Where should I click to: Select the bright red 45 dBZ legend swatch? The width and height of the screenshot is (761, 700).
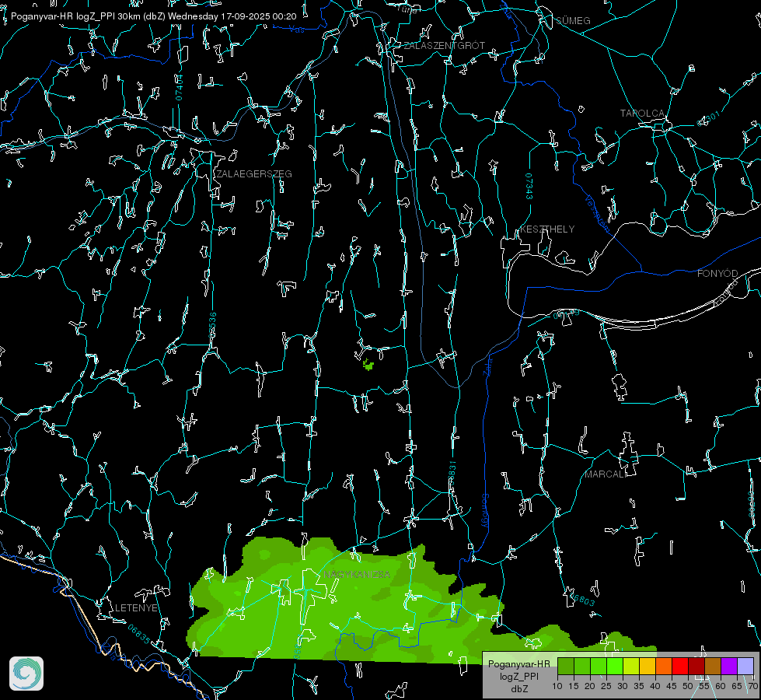tap(680, 666)
